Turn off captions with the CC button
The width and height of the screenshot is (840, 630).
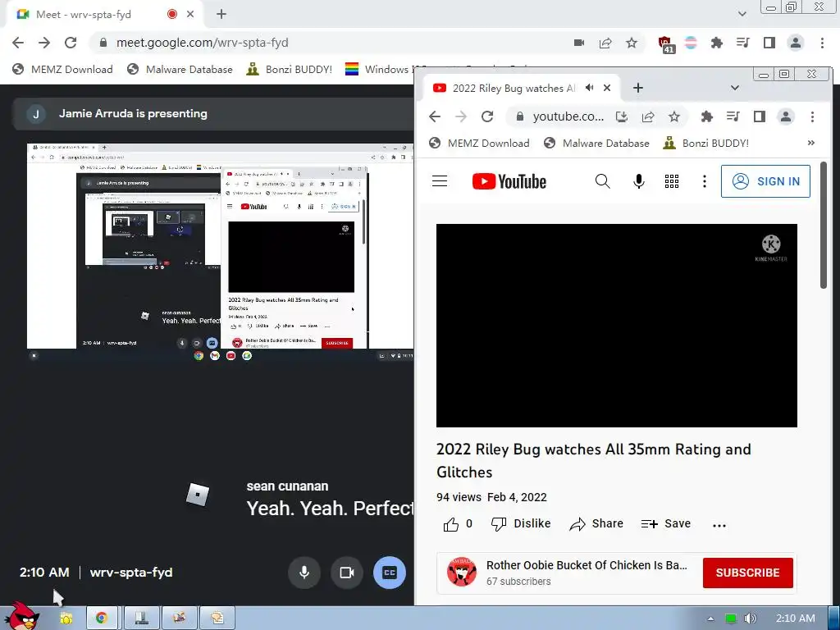click(390, 572)
